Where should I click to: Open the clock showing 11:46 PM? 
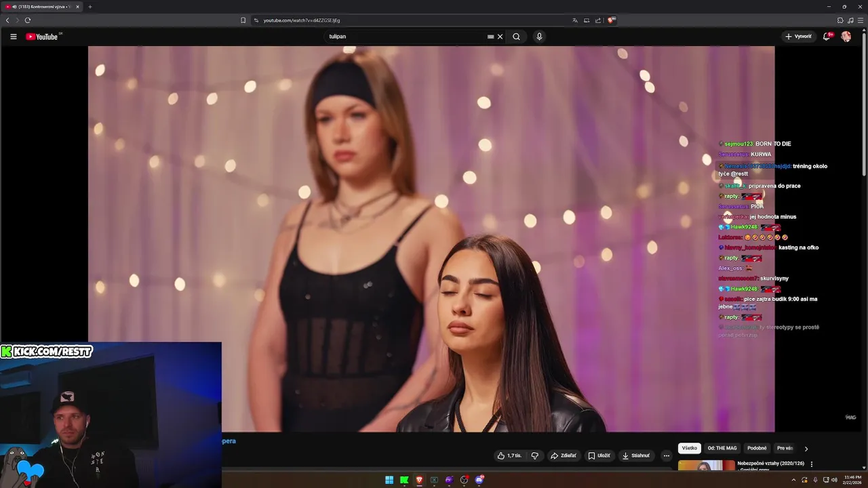(x=852, y=480)
